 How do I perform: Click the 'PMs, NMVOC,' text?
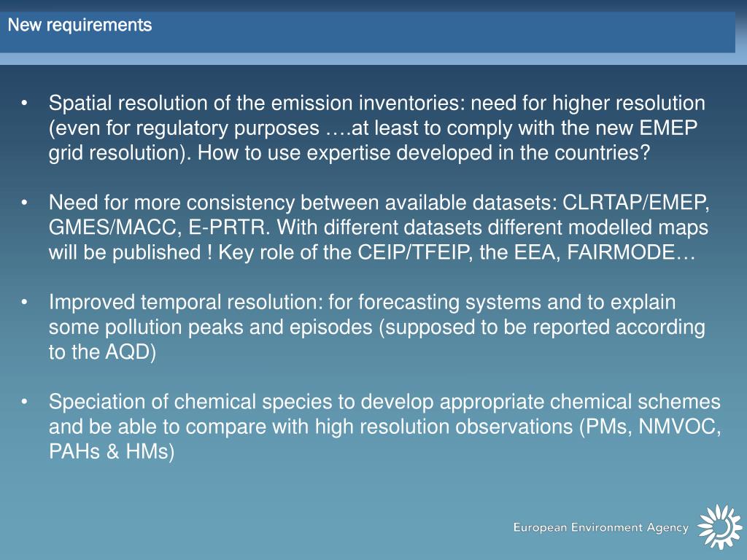650,427
